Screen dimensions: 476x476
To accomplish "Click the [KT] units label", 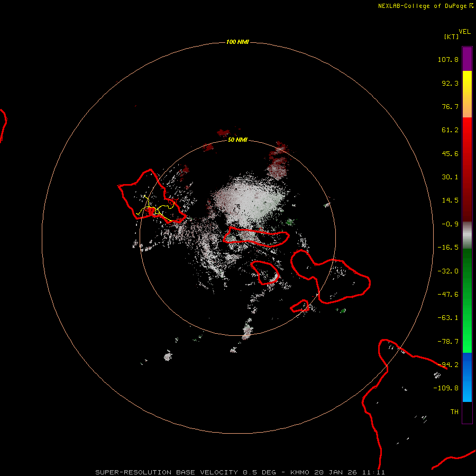I will pos(452,36).
